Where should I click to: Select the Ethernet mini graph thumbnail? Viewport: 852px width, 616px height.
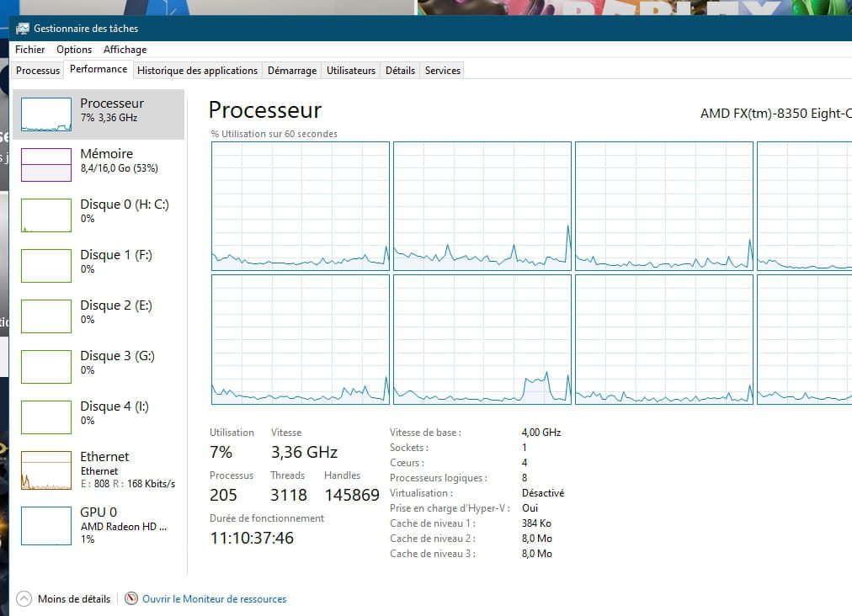[46, 470]
